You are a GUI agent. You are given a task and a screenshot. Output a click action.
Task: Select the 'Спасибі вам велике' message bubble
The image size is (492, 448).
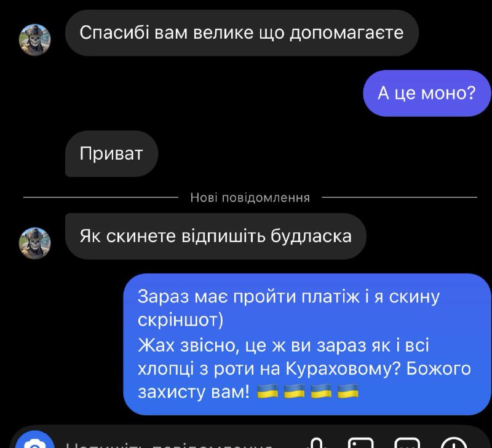[242, 33]
